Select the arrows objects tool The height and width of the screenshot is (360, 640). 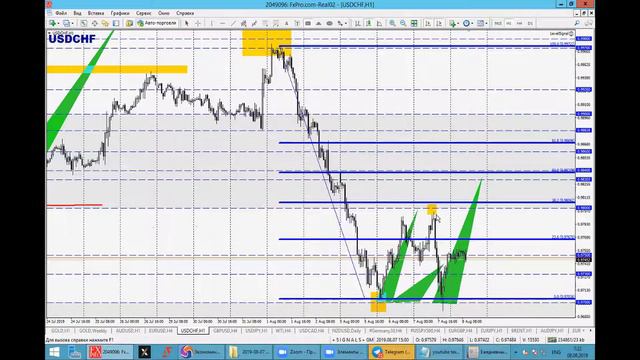[x=340, y=23]
